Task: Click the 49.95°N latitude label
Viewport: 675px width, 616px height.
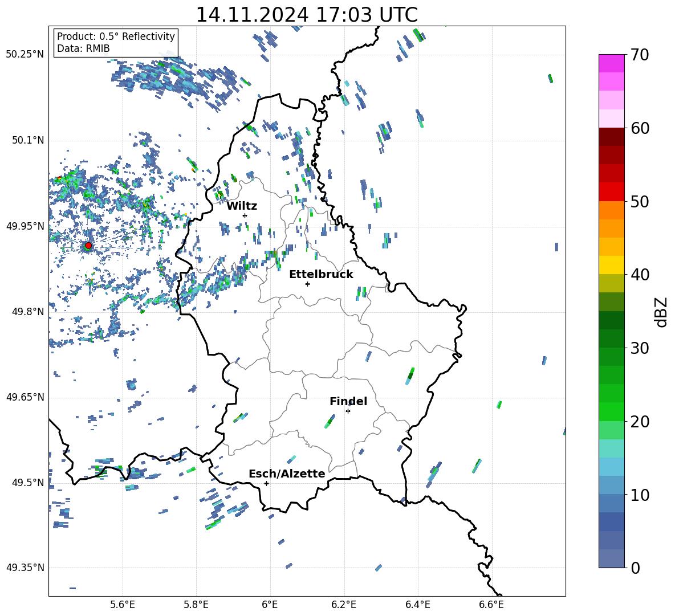Action: click(x=25, y=226)
